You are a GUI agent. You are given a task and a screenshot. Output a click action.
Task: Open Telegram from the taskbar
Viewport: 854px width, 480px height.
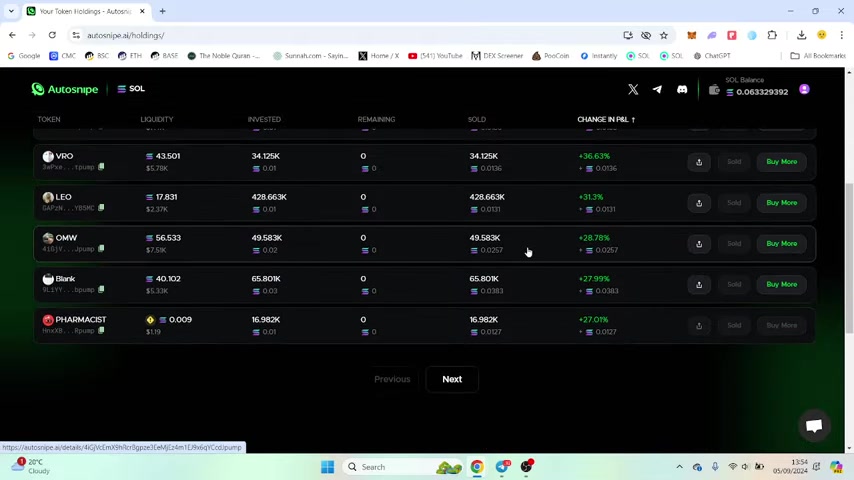502,467
